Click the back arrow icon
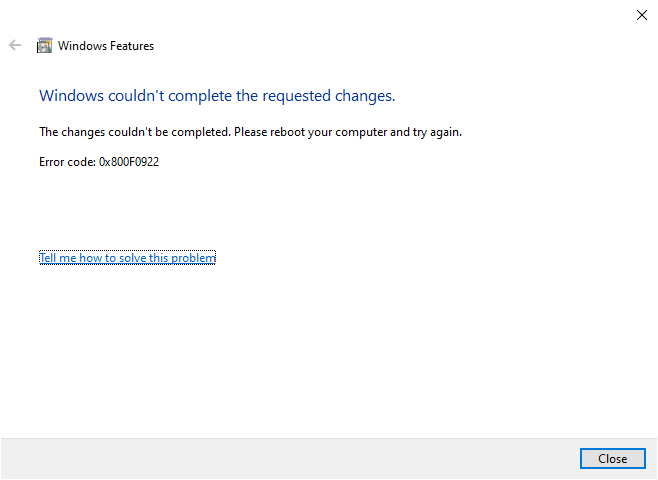 pyautogui.click(x=14, y=45)
